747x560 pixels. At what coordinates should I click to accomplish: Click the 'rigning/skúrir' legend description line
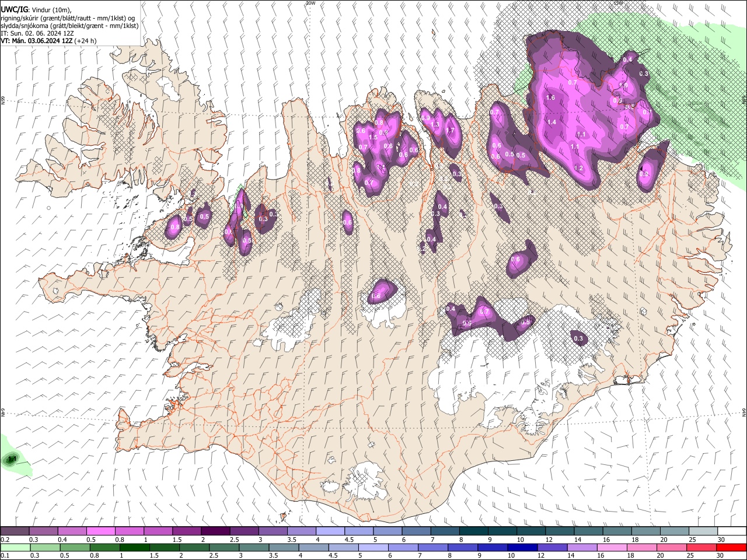68,17
